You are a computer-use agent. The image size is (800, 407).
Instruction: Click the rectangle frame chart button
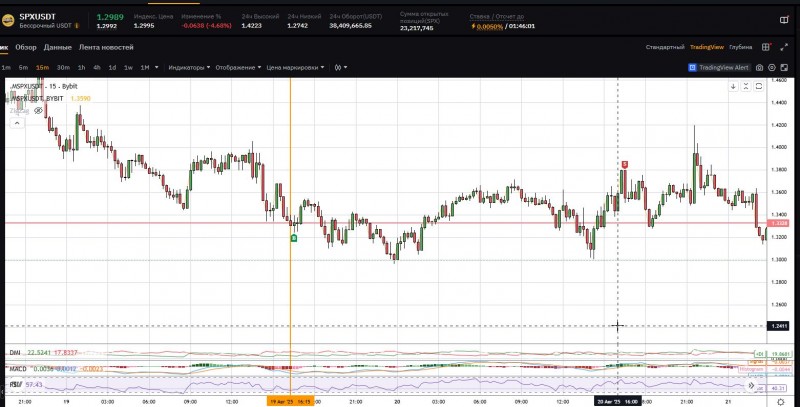(x=759, y=86)
